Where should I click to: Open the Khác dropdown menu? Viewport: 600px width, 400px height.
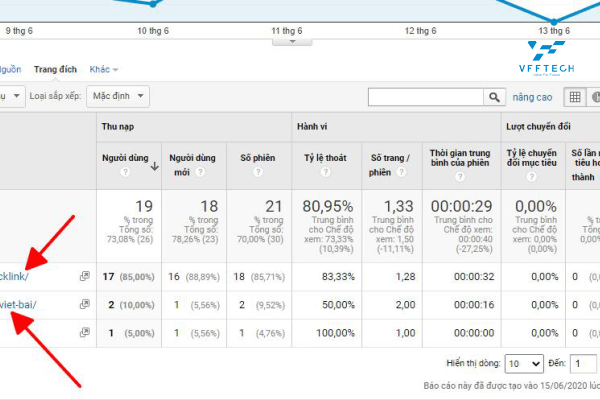(103, 70)
